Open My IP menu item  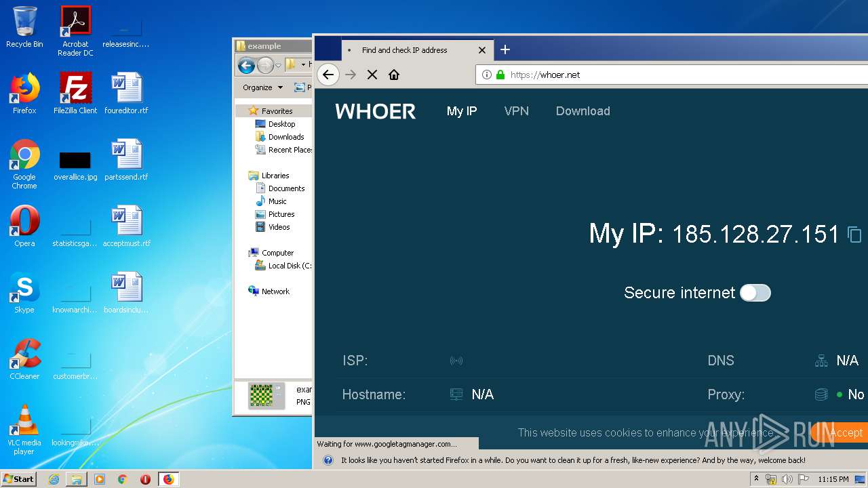[462, 111]
